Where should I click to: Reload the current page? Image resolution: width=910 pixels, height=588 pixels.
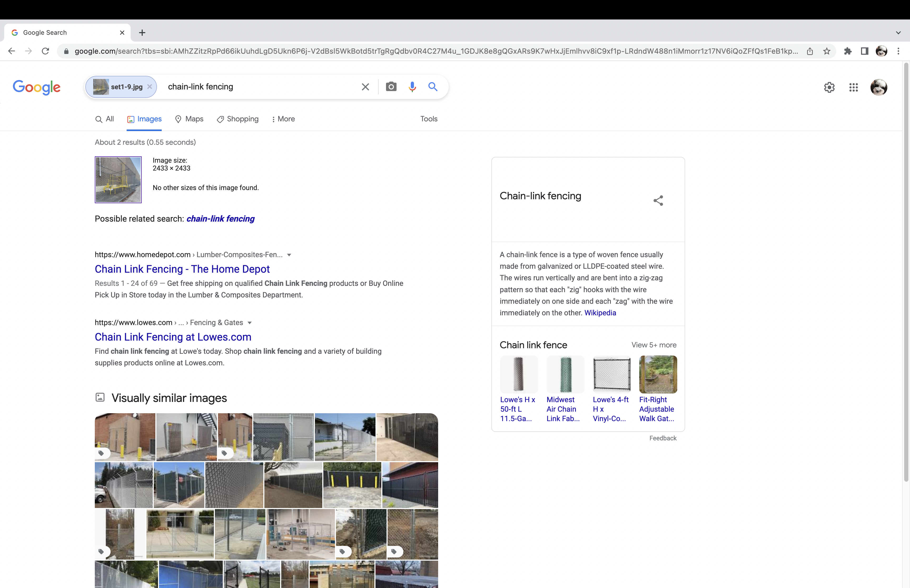click(x=46, y=51)
